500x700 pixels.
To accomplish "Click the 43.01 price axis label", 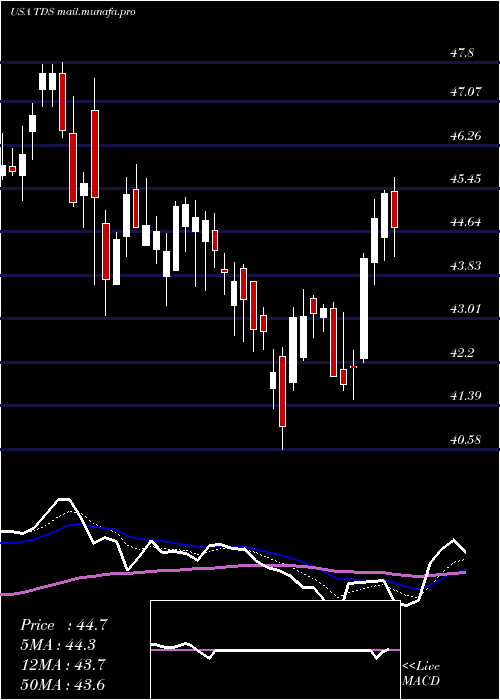I will point(465,309).
